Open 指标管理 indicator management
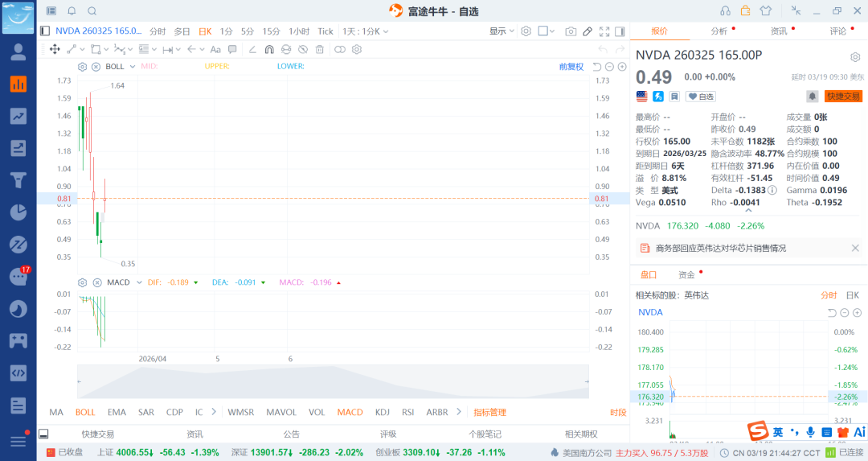Screen dimensions: 868x461 pyautogui.click(x=490, y=412)
